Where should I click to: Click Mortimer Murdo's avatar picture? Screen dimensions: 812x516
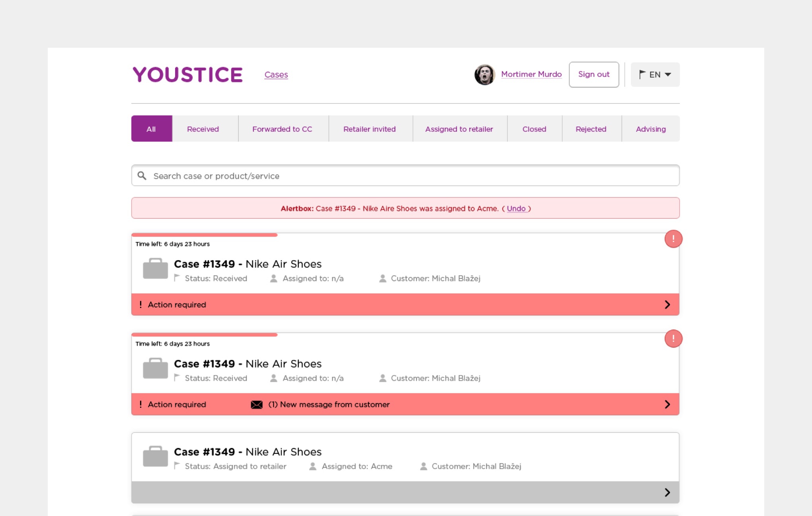coord(484,74)
